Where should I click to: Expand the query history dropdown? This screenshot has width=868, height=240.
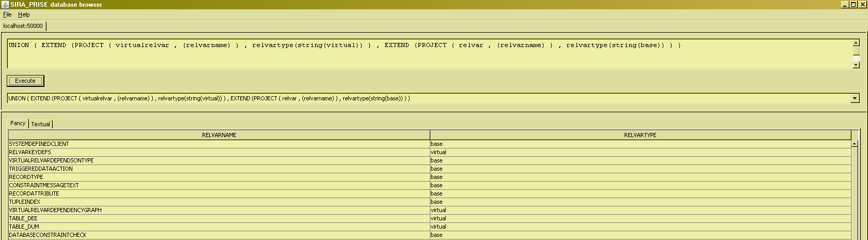point(855,98)
